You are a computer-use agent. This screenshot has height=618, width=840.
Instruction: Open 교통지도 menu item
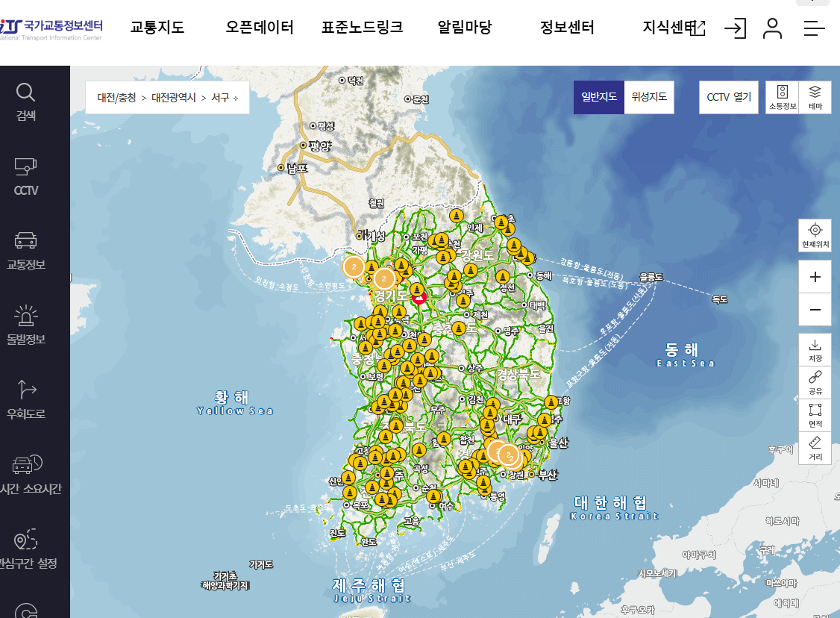157,28
